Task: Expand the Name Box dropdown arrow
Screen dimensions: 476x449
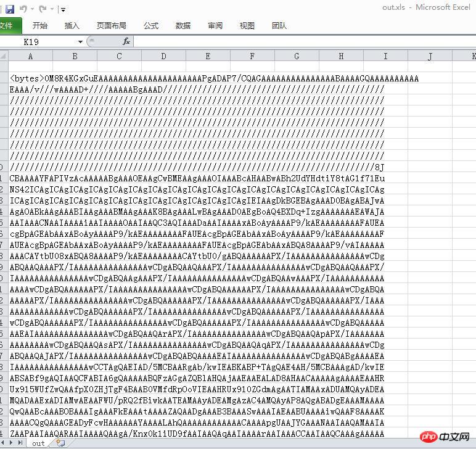Action: [80, 42]
